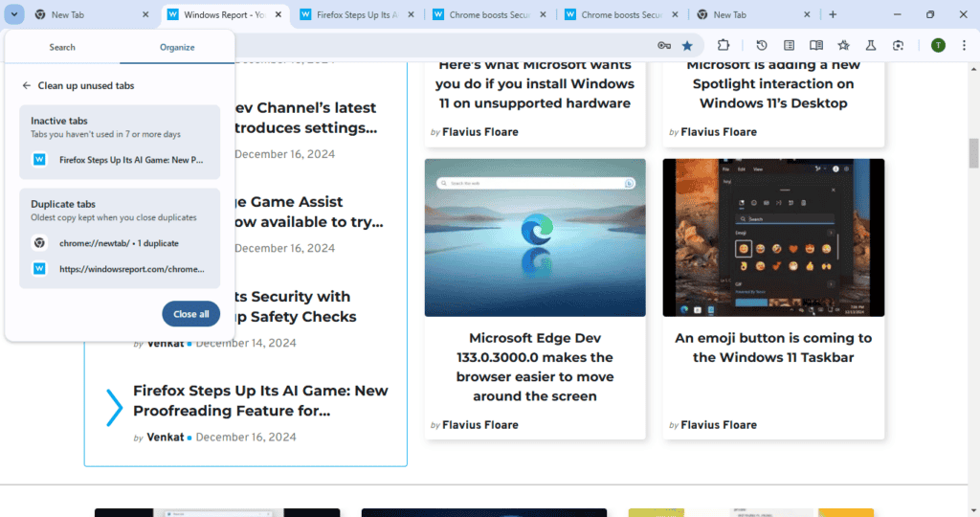Close the Windows Report tab
Image resolution: width=980 pixels, height=517 pixels.
pyautogui.click(x=278, y=14)
